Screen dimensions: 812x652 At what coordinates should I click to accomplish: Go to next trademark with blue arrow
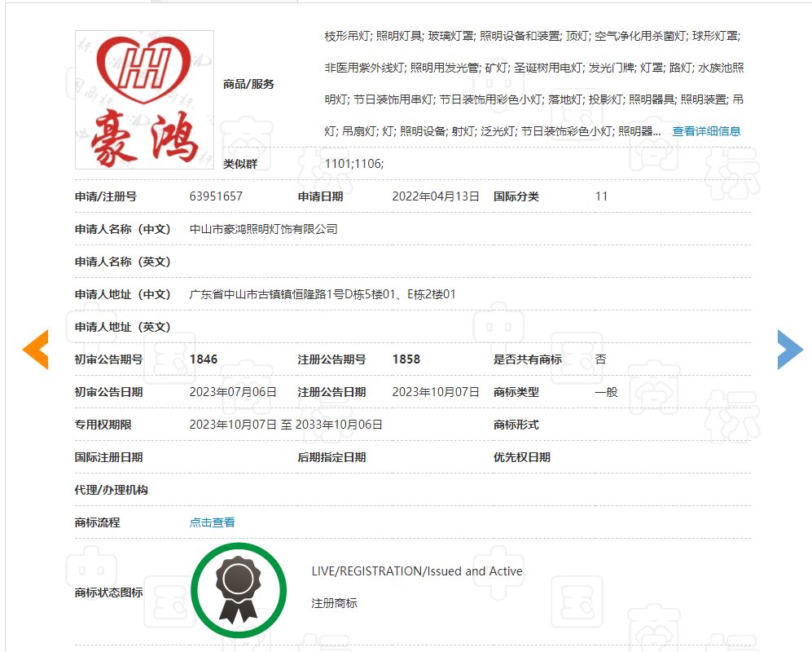click(x=790, y=350)
